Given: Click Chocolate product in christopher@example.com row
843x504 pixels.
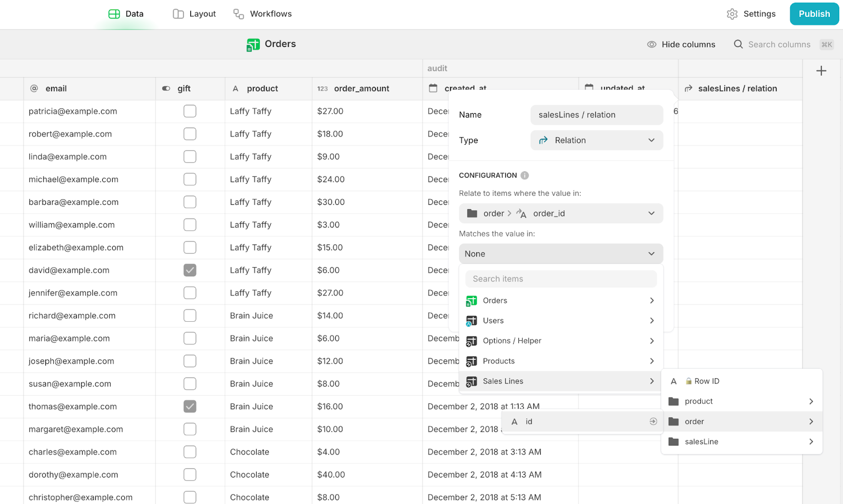Looking at the screenshot, I should click(x=269, y=497).
